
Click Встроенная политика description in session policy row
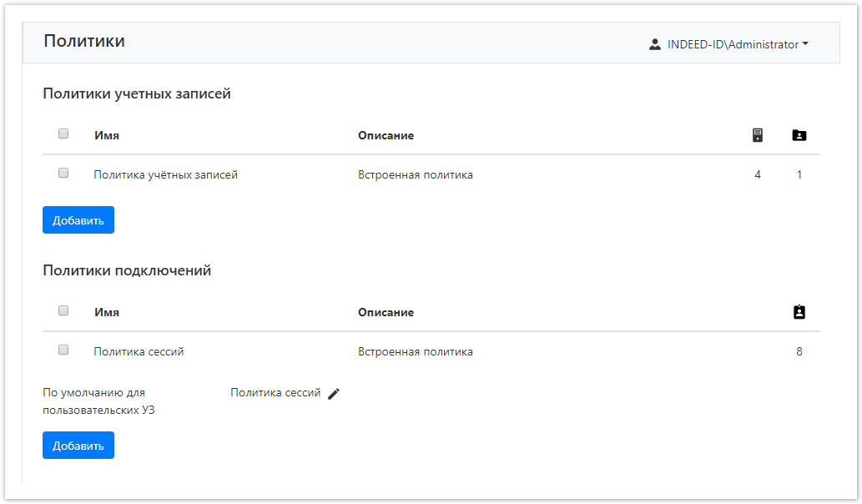point(416,352)
